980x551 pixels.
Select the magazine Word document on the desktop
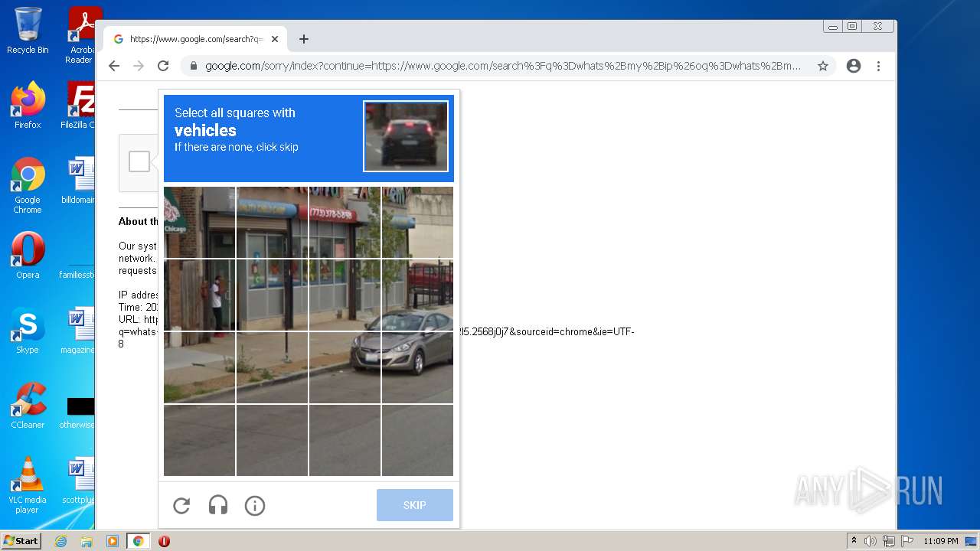pos(79,330)
